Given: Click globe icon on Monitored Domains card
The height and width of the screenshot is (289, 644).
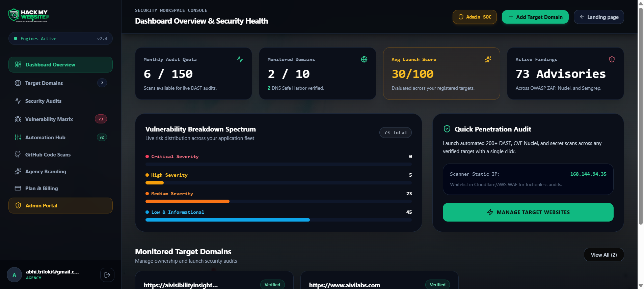Looking at the screenshot, I should tap(364, 59).
